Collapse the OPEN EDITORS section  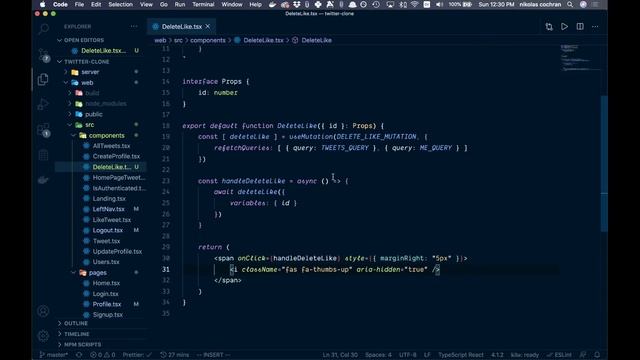tap(84, 40)
